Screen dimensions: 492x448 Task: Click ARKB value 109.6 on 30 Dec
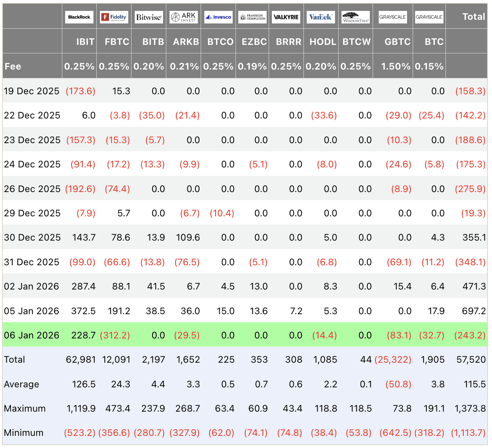[x=188, y=237]
